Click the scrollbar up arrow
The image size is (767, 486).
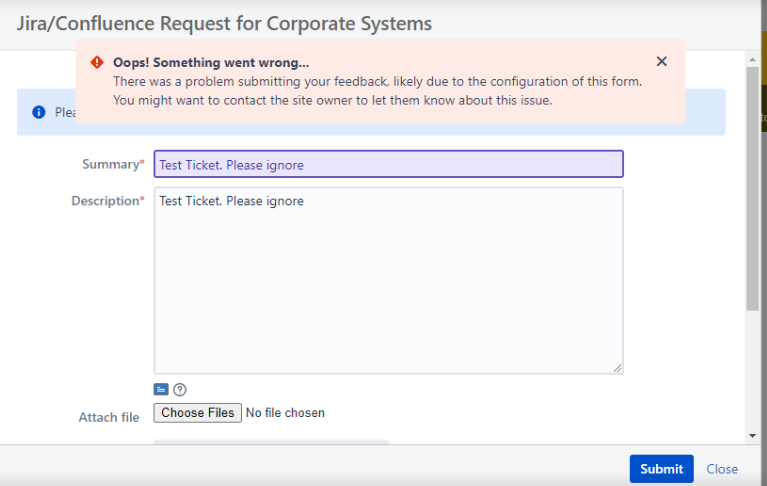(752, 59)
